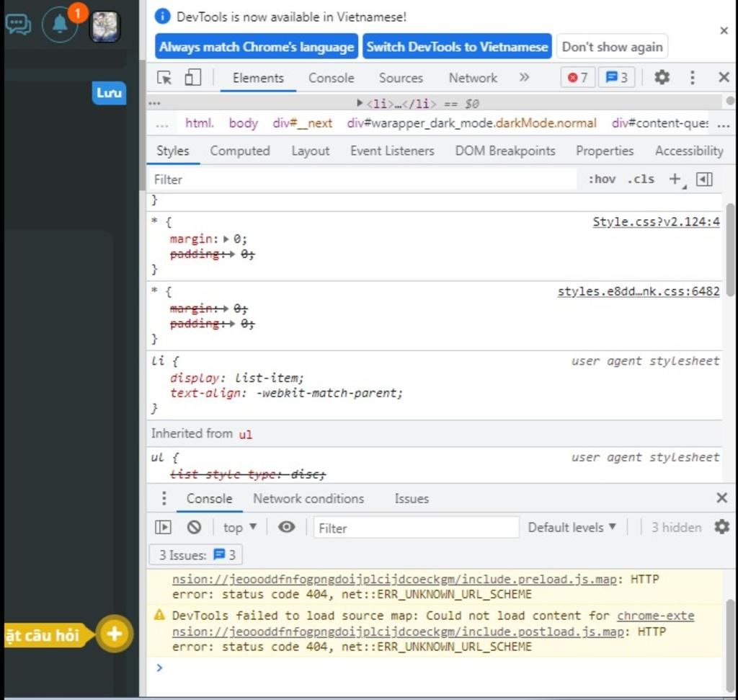Screen dimensions: 738x700
Task: Switch to the Sources panel tab
Action: (x=401, y=78)
